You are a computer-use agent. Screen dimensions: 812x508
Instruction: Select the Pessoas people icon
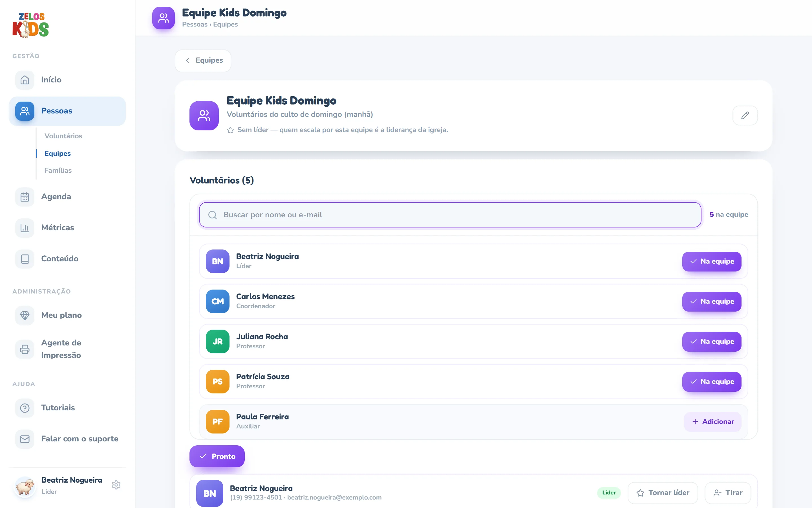coord(25,111)
